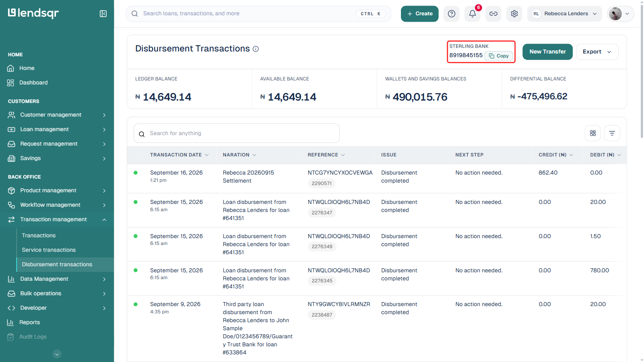Click the Dashboard icon in sidebar
The width and height of the screenshot is (644, 362).
point(11,83)
